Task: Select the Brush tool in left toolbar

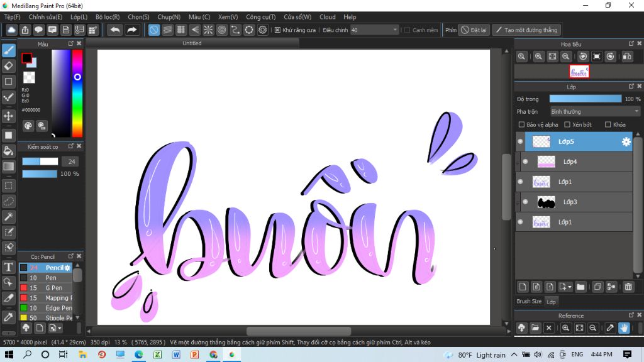Action: [9, 50]
